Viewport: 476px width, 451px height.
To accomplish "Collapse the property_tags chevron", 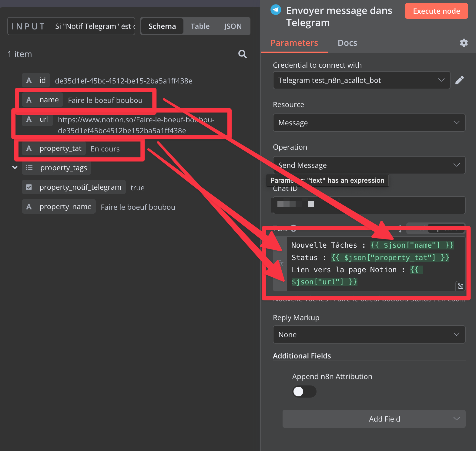I will 15,168.
